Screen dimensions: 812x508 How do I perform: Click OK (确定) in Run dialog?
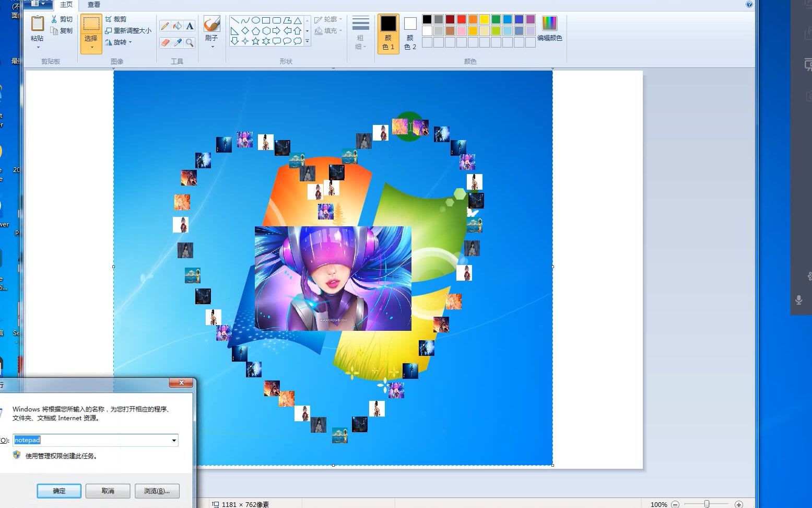point(59,491)
